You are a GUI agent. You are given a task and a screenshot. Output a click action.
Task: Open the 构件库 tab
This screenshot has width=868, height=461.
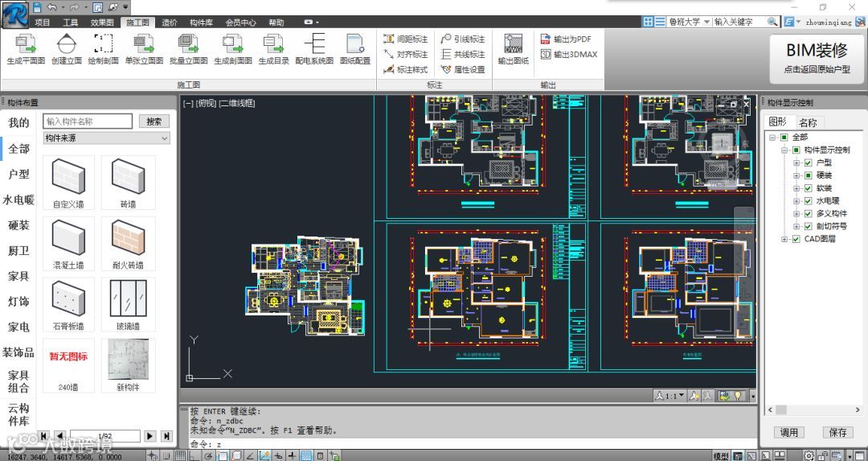(201, 23)
